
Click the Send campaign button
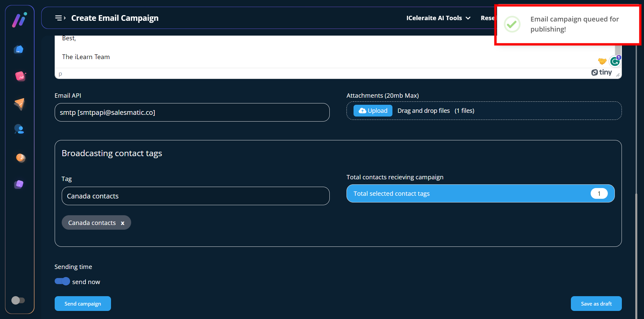pos(83,304)
